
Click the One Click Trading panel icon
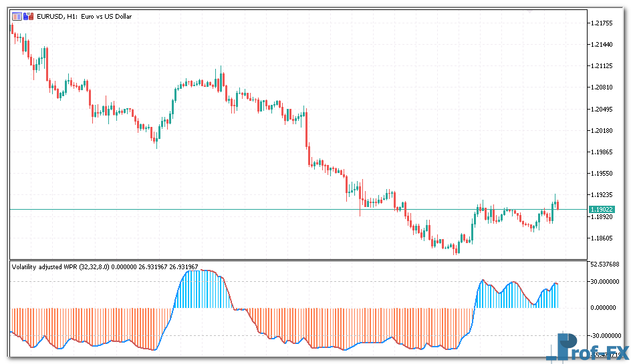pyautogui.click(x=28, y=16)
